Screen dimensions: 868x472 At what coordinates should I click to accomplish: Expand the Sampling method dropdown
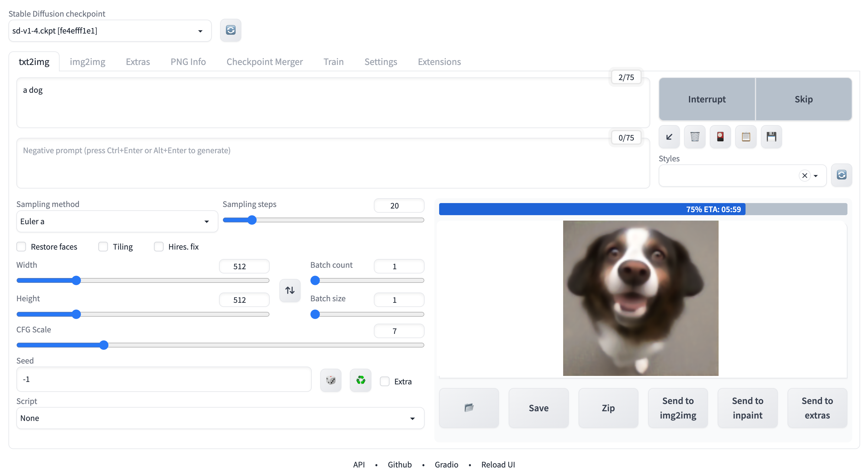[116, 221]
